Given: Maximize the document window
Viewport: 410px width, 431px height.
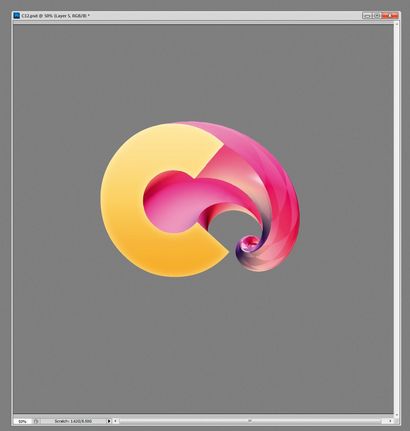Looking at the screenshot, I should click(377, 16).
